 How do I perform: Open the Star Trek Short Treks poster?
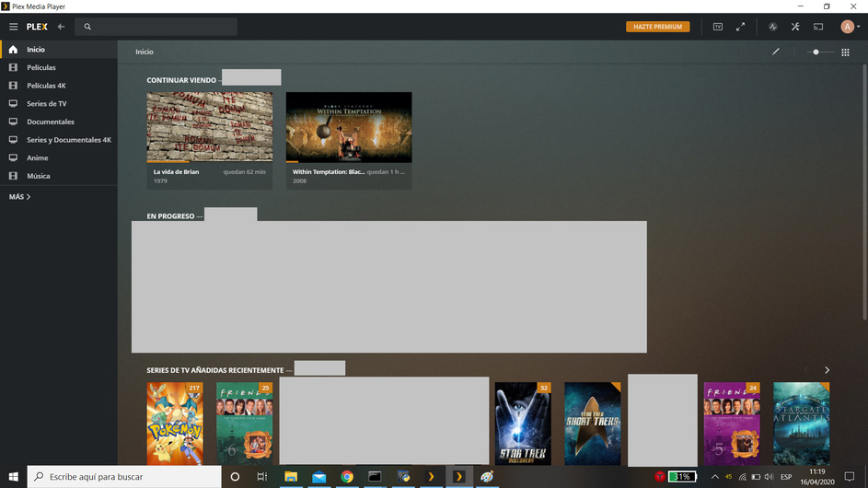(x=593, y=424)
